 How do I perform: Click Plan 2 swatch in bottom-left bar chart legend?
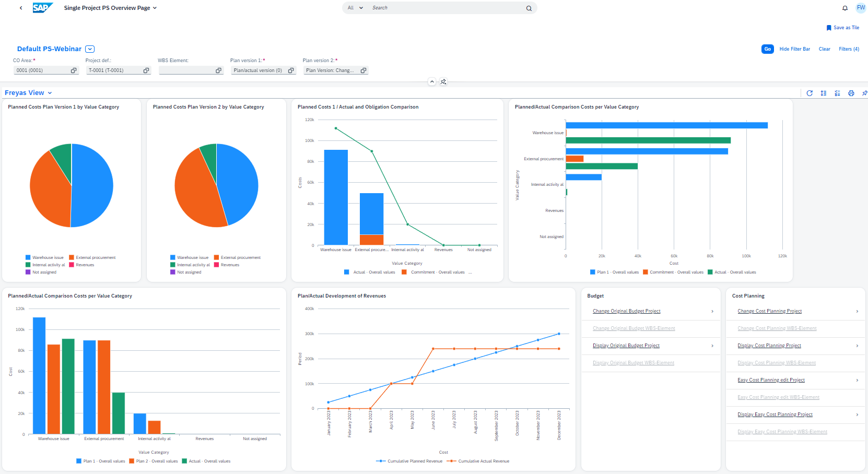(132, 461)
